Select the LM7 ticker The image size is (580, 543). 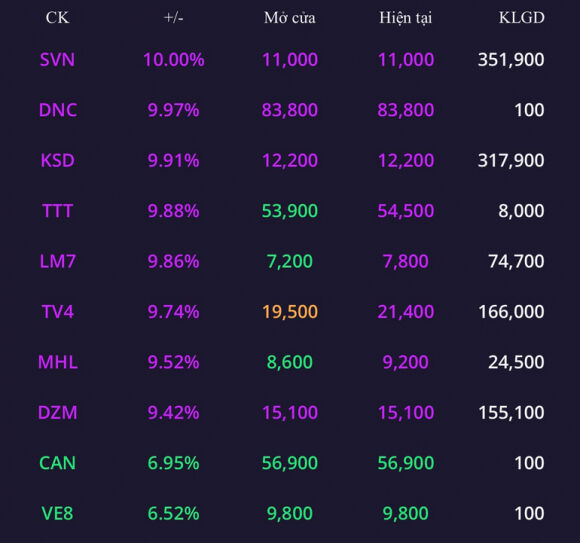click(x=57, y=261)
